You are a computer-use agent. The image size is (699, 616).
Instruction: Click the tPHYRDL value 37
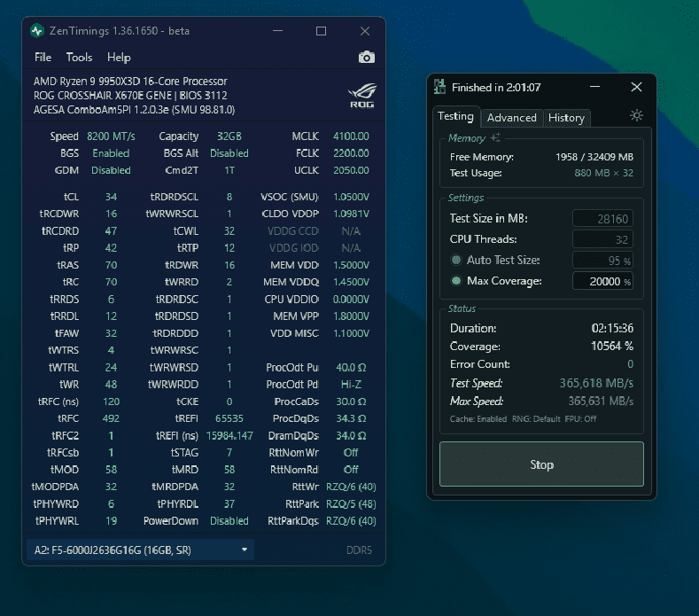(x=229, y=503)
